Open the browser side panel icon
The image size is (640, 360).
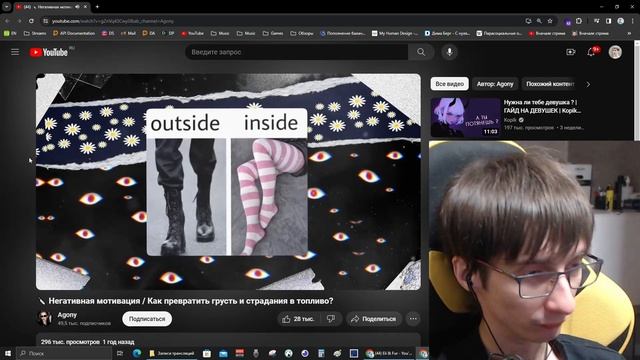[x=609, y=21]
